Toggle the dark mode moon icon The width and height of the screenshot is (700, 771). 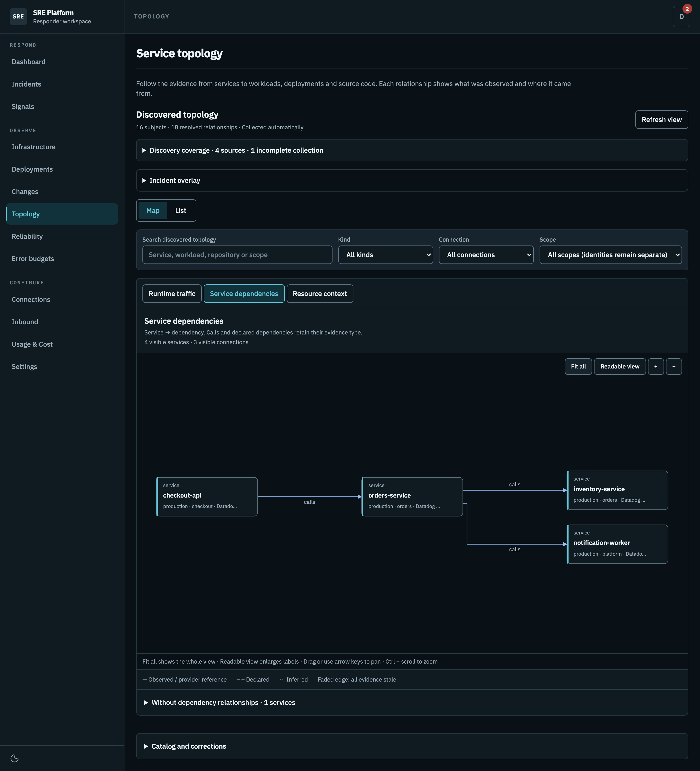[15, 758]
